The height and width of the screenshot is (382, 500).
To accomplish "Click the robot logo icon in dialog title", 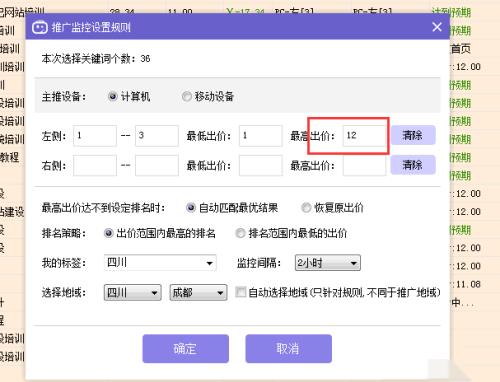I will point(40,27).
